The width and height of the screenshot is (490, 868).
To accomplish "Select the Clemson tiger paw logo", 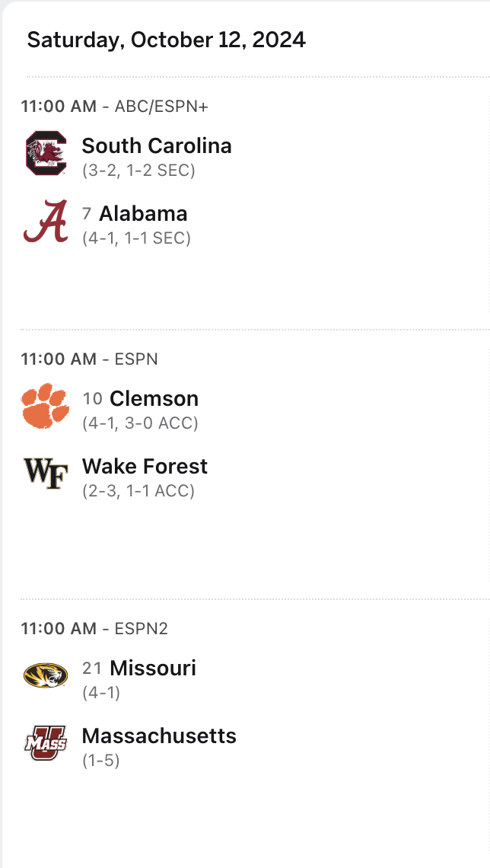I will [x=46, y=406].
